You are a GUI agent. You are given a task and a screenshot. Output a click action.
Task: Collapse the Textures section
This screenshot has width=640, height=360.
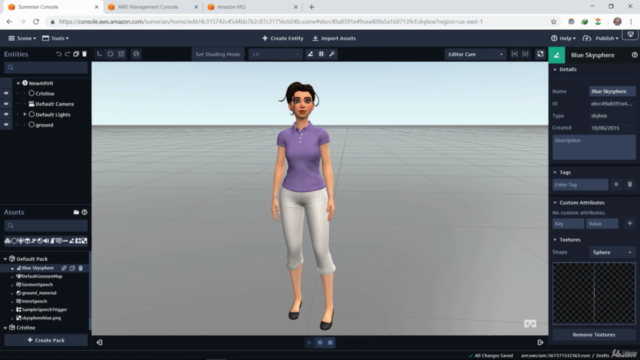pos(555,240)
